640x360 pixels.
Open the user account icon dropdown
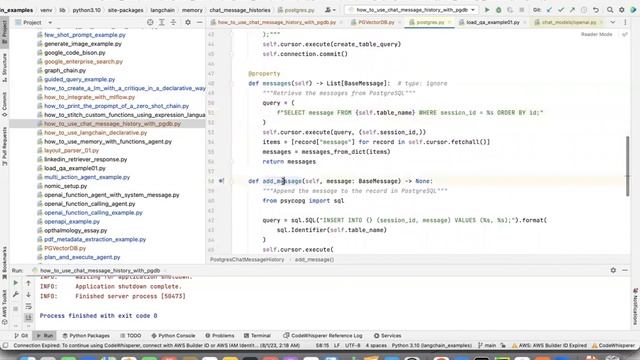pyautogui.click(x=330, y=10)
